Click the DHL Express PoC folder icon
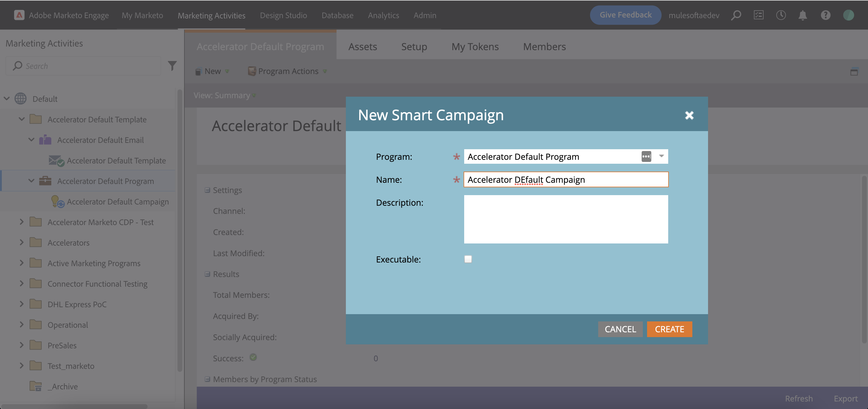 pyautogui.click(x=36, y=304)
